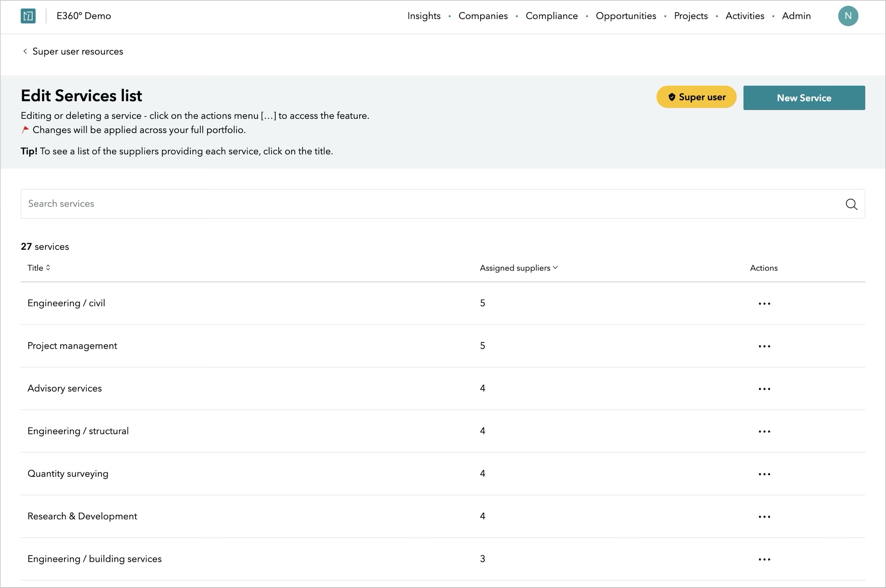This screenshot has width=886, height=588.
Task: Open the user avatar N menu
Action: coord(848,16)
